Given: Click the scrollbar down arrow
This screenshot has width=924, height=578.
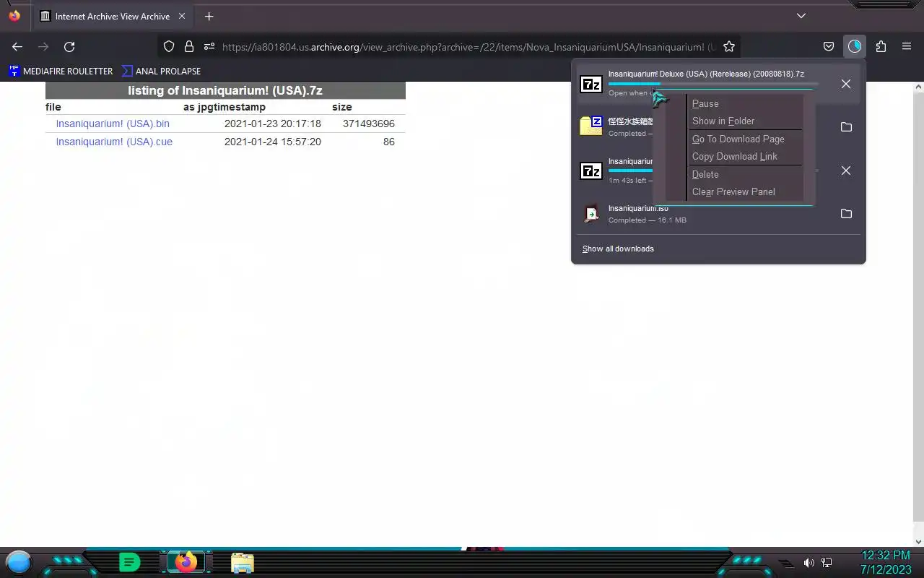Looking at the screenshot, I should coord(918,542).
